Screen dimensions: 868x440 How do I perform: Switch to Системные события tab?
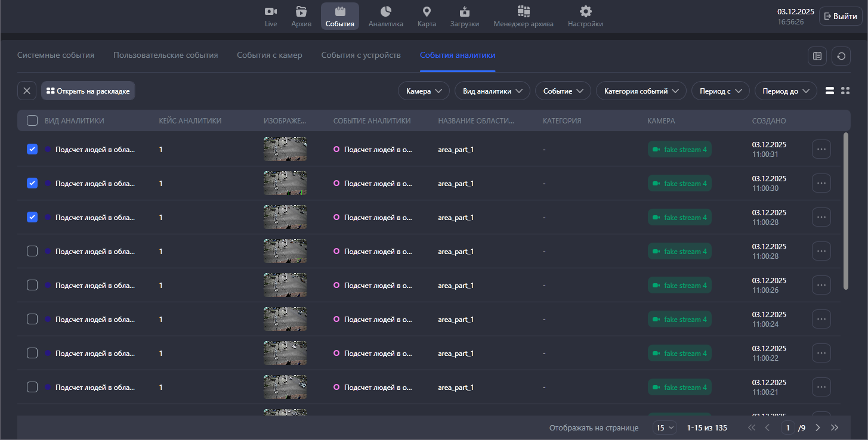[x=55, y=55]
